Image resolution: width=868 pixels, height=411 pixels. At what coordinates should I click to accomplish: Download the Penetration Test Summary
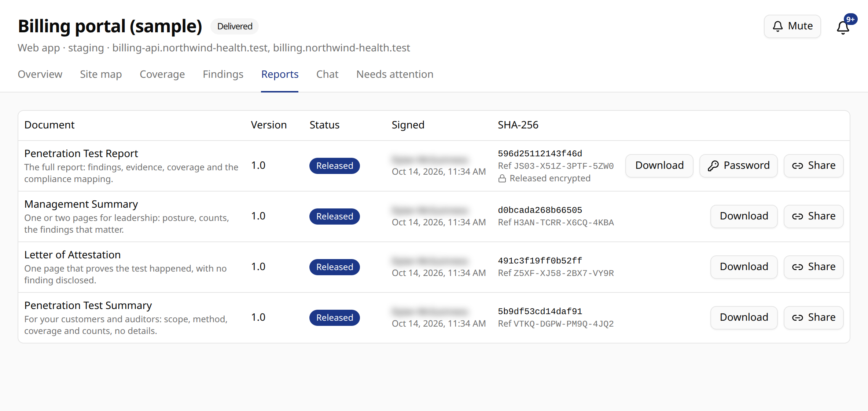pyautogui.click(x=744, y=317)
